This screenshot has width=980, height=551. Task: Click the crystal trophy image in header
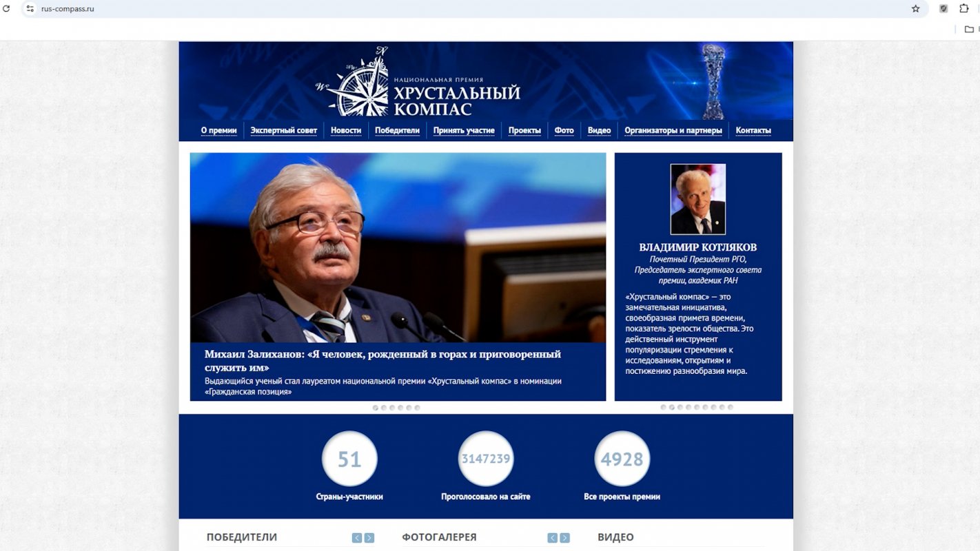(713, 81)
